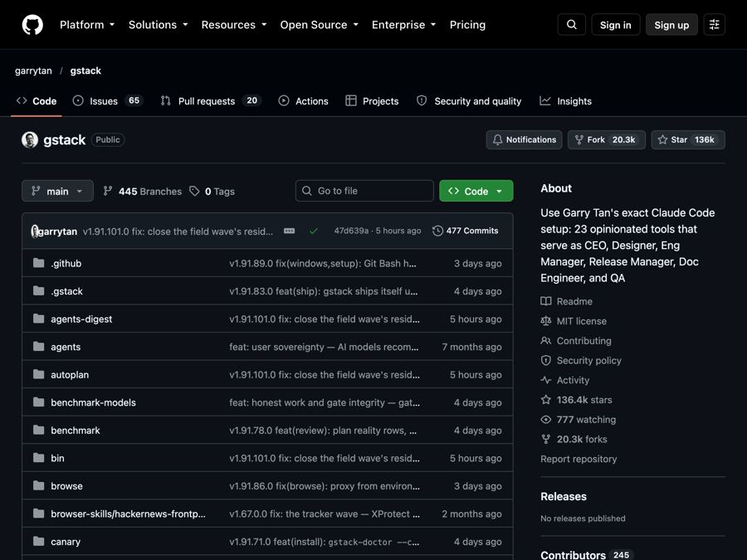Open the Security and quality tab

(469, 101)
